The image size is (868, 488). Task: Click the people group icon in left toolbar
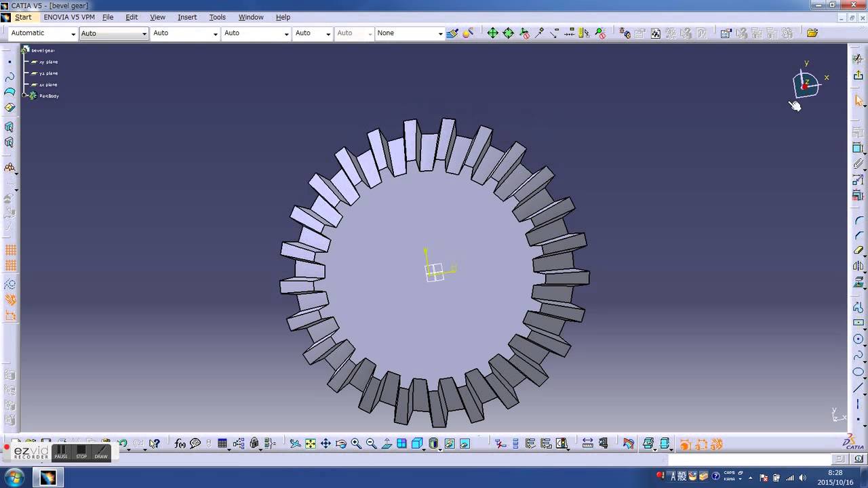9,167
